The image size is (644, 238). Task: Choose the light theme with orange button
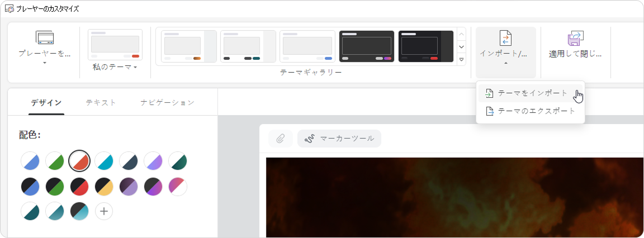click(188, 46)
